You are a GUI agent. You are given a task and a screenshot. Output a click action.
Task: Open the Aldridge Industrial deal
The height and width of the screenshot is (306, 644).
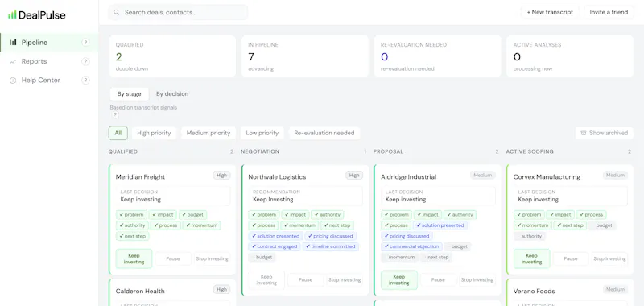pyautogui.click(x=409, y=177)
